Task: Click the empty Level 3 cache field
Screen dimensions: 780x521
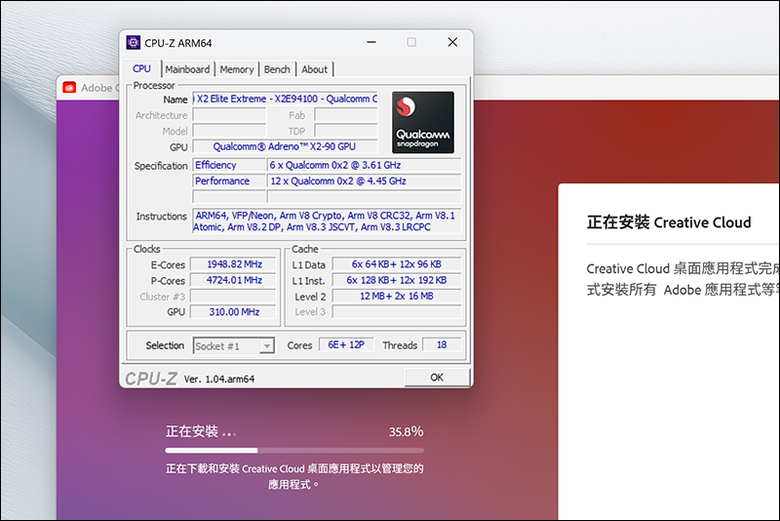Action: point(396,312)
